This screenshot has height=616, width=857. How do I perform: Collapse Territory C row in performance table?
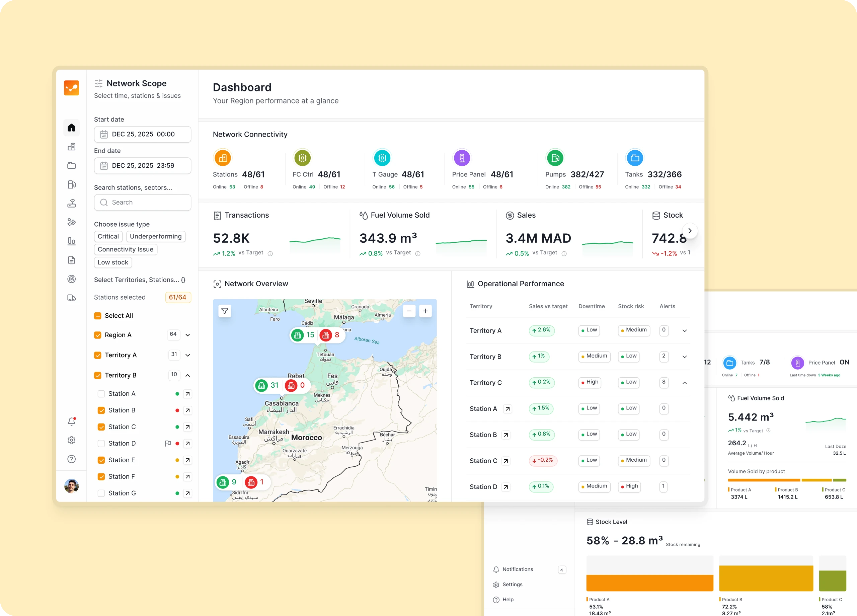click(x=684, y=383)
